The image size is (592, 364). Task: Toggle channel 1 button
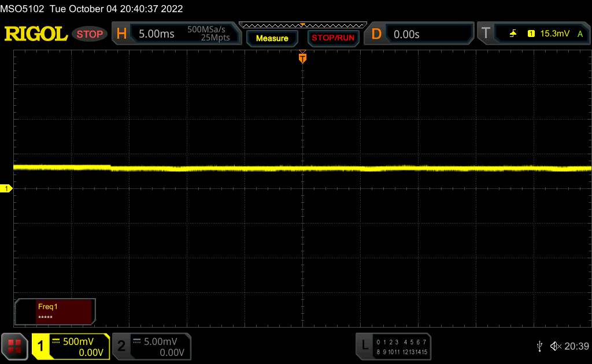(x=40, y=346)
